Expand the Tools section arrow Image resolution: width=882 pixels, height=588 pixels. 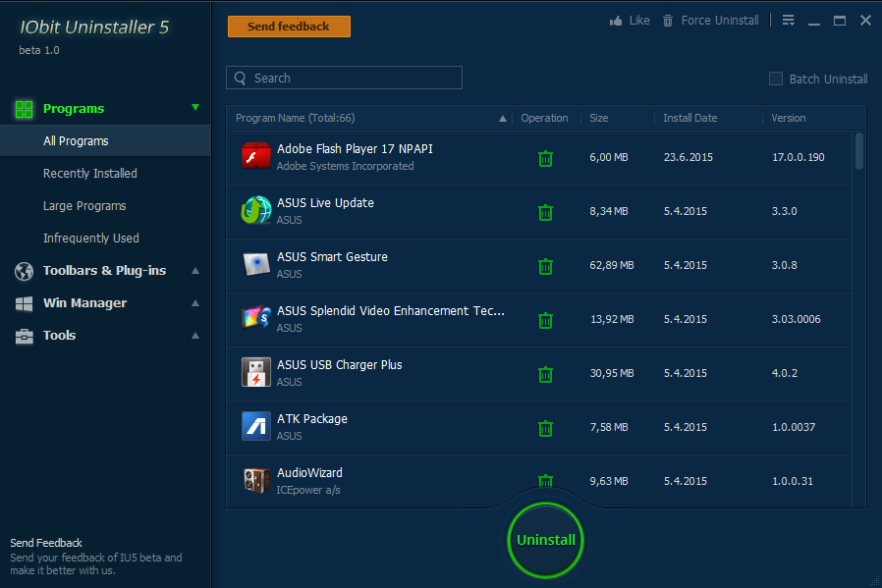click(195, 336)
